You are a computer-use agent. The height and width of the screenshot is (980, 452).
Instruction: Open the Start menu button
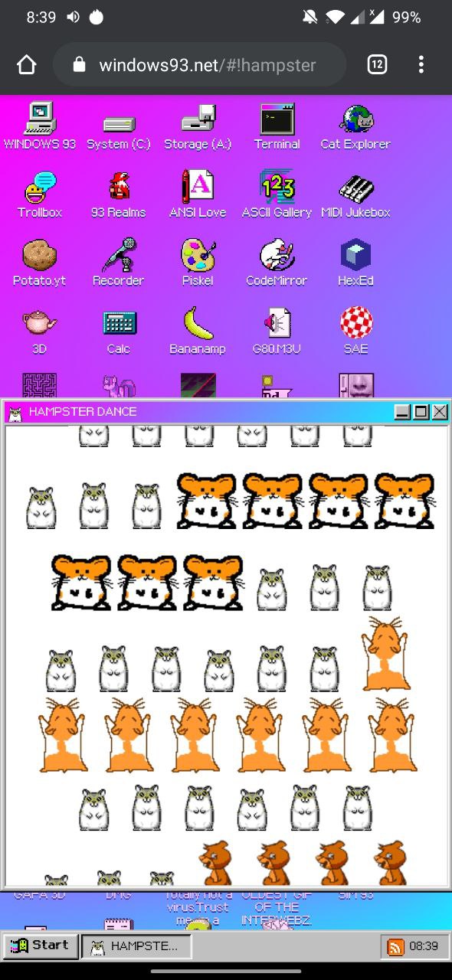(40, 946)
